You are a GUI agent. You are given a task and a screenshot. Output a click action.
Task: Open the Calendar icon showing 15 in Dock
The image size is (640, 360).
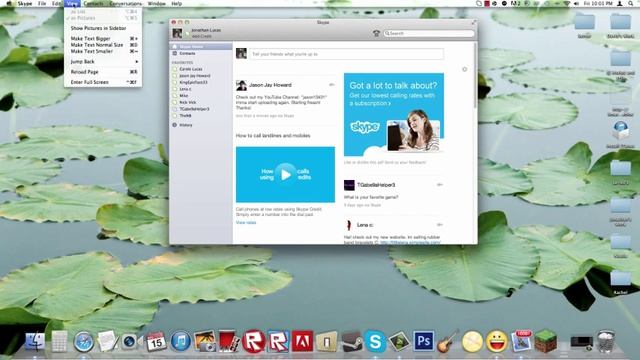pos(156,342)
